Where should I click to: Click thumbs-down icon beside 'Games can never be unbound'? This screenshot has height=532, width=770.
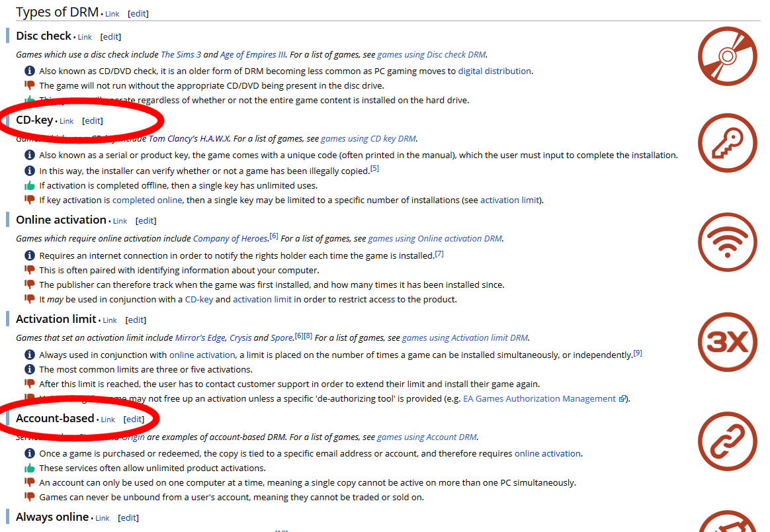30,497
